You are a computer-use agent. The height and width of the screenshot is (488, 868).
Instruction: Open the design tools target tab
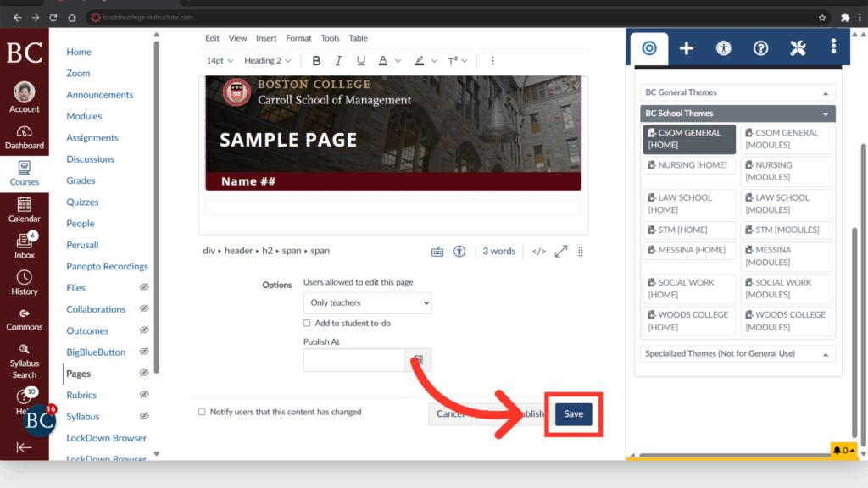(x=649, y=48)
